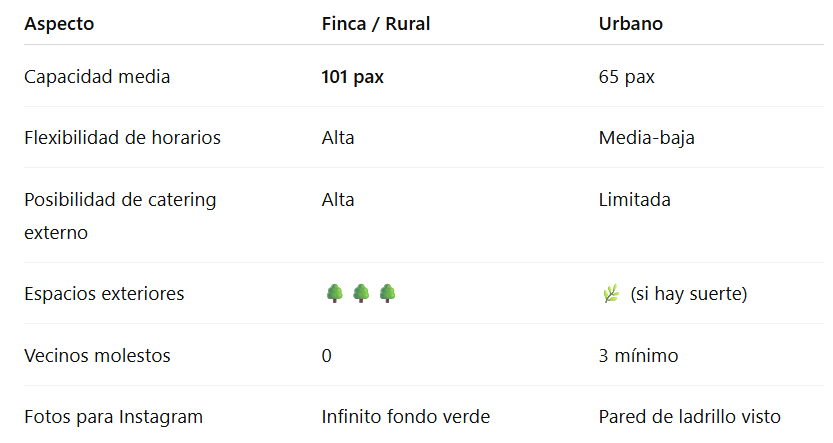This screenshot has width=833, height=443.
Task: Click the three tree emojis
Action: [x=360, y=294]
